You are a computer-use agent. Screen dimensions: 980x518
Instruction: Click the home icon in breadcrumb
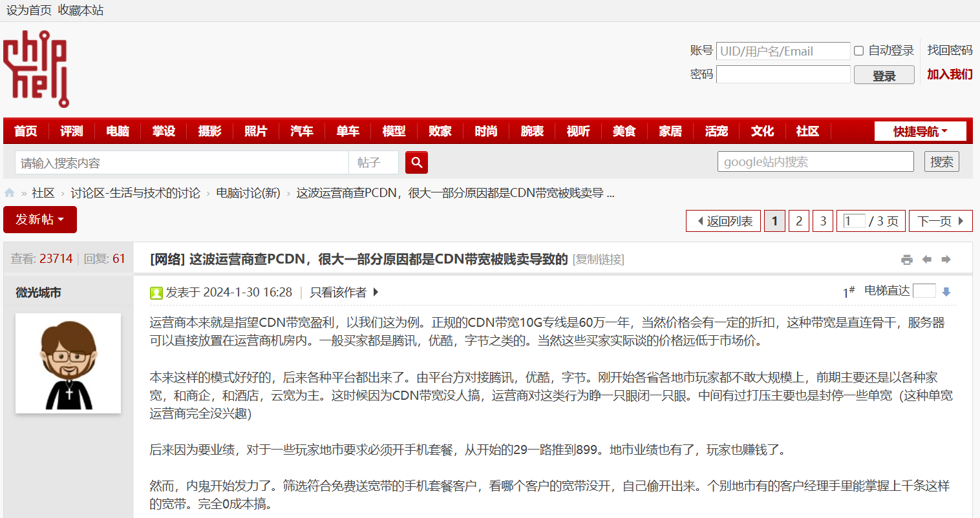(10, 192)
